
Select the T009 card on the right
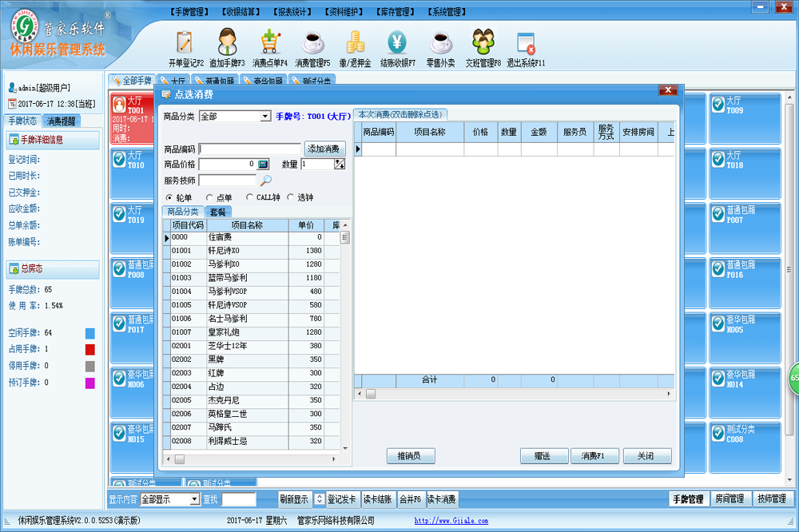click(745, 118)
